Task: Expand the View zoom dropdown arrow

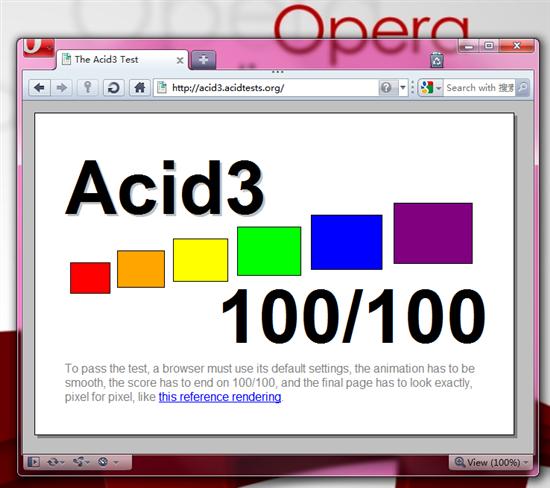Action: (x=526, y=463)
